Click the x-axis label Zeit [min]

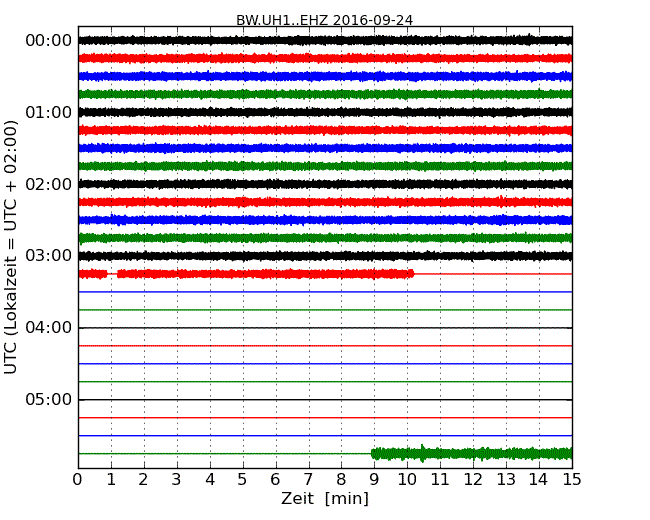click(324, 498)
